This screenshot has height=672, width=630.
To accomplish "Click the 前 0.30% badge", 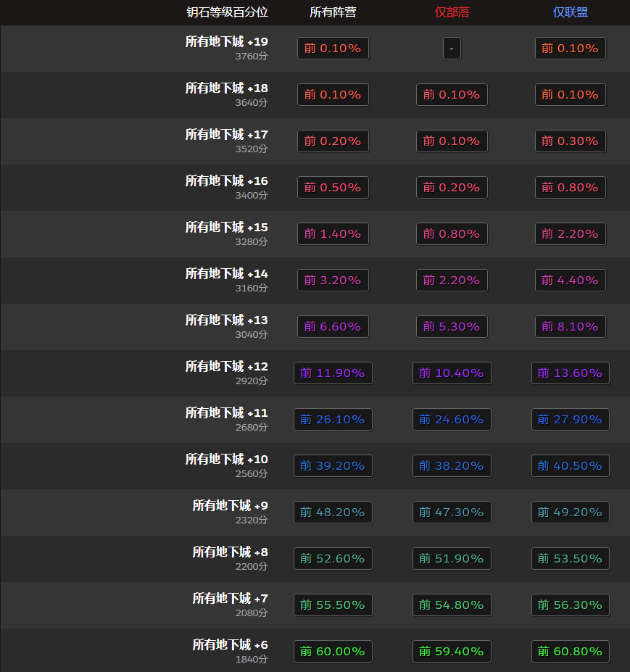I will (571, 141).
